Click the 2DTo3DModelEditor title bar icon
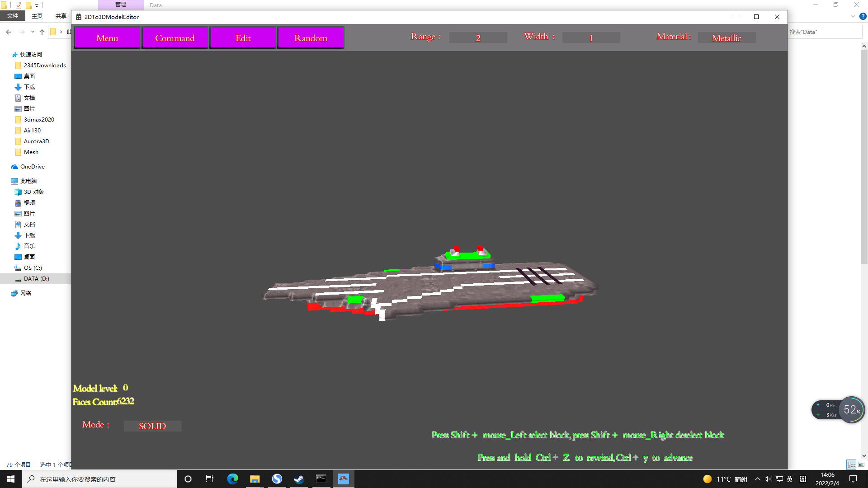Viewport: 868px width, 488px height. tap(80, 17)
